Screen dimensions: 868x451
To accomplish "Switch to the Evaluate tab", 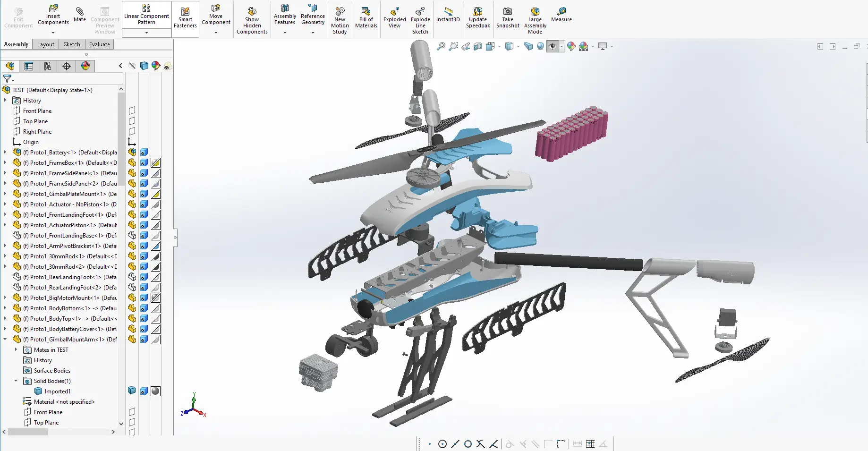I will coord(99,44).
